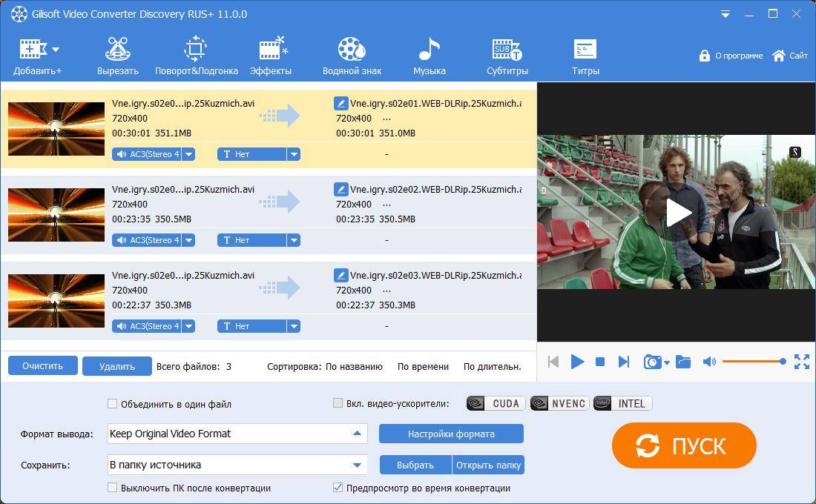Open the Музыка music tool

click(430, 56)
